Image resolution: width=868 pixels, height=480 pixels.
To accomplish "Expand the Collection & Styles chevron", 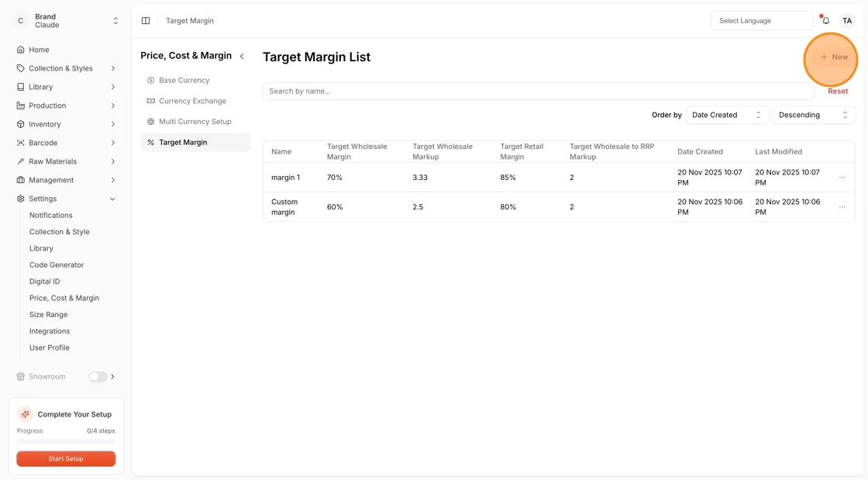I will click(x=113, y=68).
